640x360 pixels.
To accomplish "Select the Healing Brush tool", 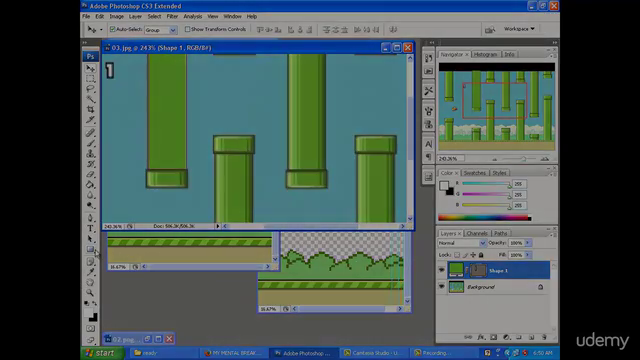I will (x=91, y=133).
